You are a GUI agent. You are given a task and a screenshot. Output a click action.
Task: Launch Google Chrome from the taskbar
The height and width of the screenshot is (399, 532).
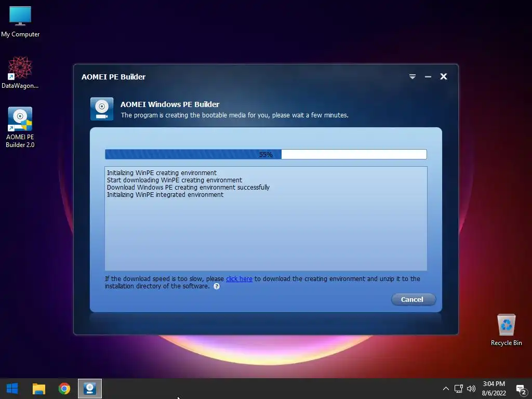pos(64,389)
